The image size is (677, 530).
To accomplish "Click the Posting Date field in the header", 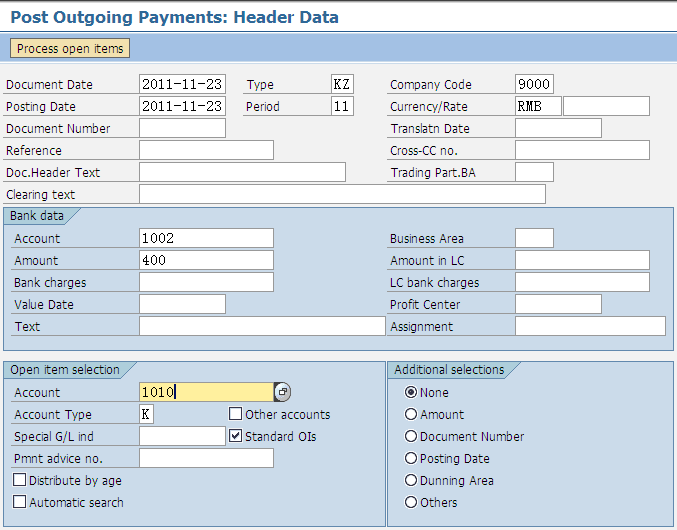I will pos(182,106).
